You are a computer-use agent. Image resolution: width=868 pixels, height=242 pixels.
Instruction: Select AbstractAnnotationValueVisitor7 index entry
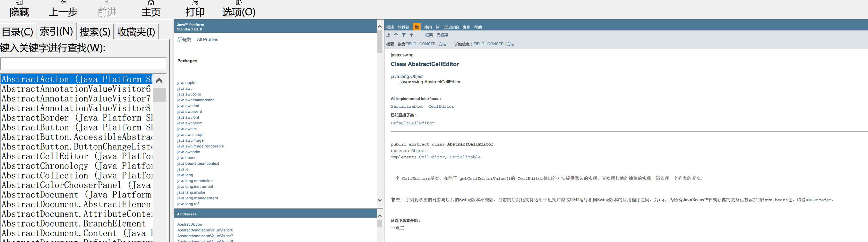[77, 98]
